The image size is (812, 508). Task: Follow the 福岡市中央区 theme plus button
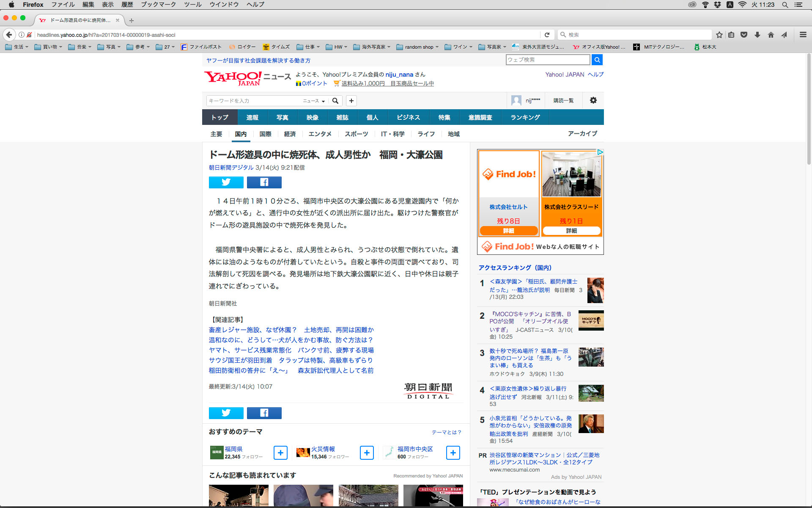453,453
